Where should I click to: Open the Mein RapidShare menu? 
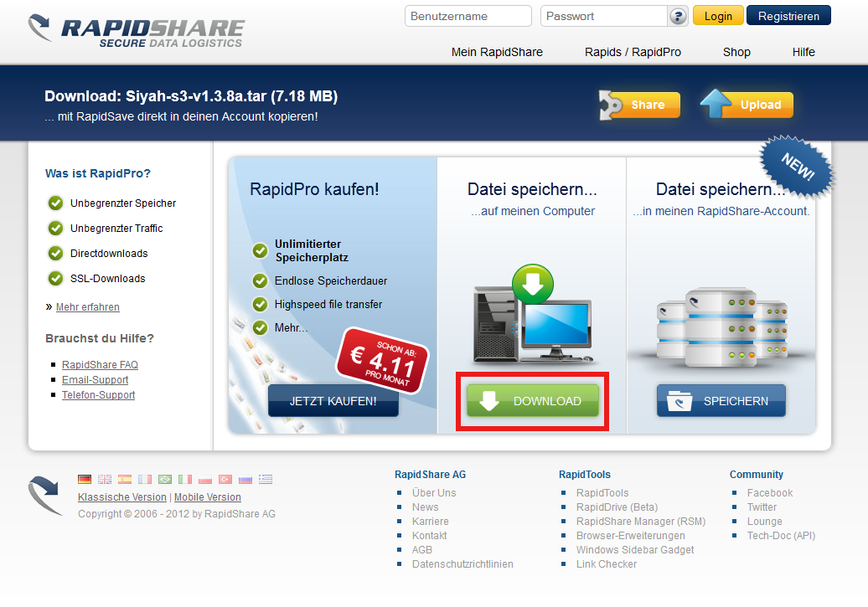[497, 52]
